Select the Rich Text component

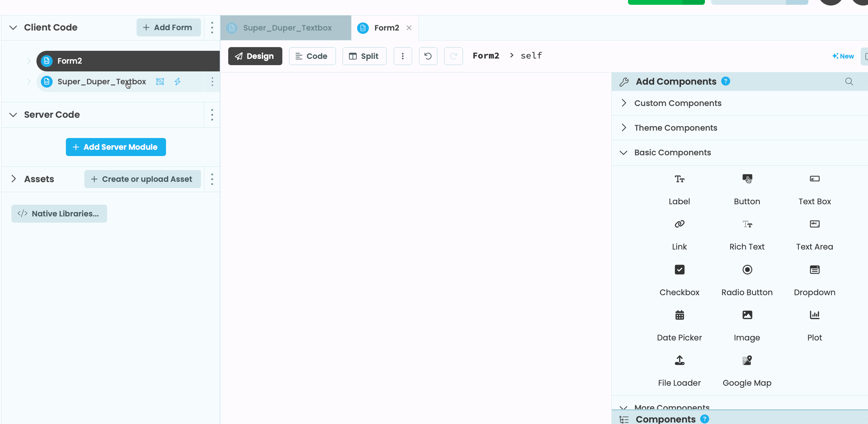tap(747, 235)
